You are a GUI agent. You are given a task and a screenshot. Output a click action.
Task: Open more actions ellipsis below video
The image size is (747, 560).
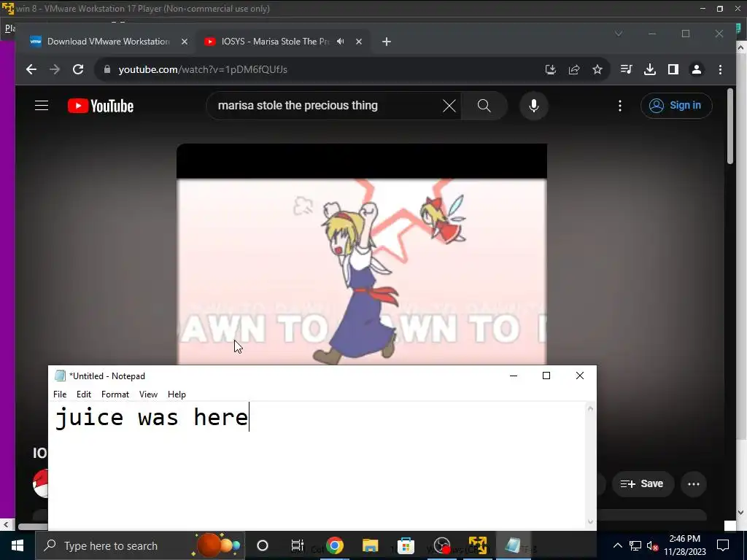(x=694, y=484)
